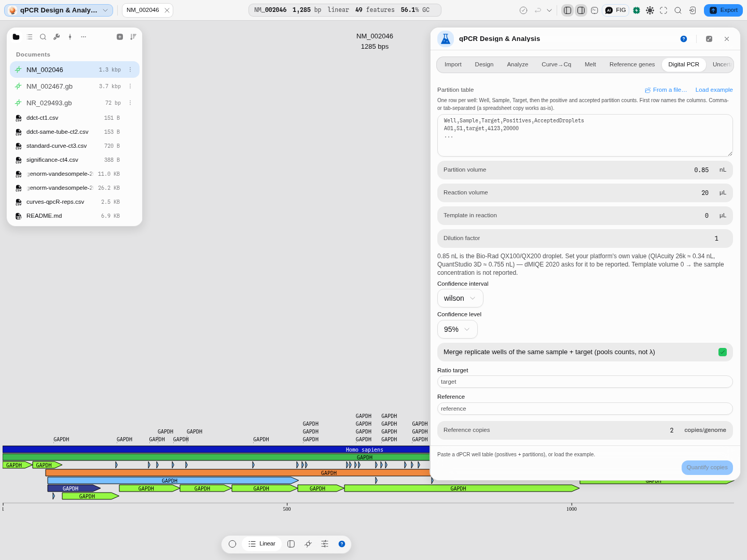Uncheck Merge replicate wells checkbox
This screenshot has width=747, height=560.
pyautogui.click(x=723, y=352)
